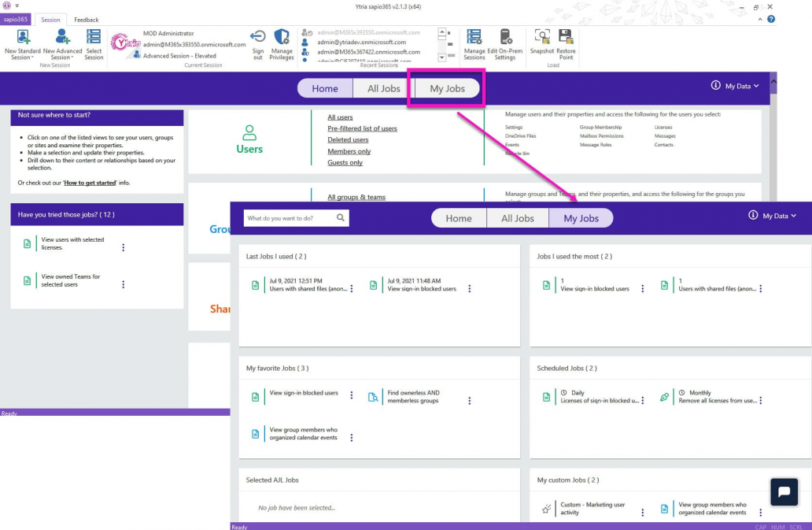
Task: Open My Data dropdown in the background window
Action: (x=741, y=86)
